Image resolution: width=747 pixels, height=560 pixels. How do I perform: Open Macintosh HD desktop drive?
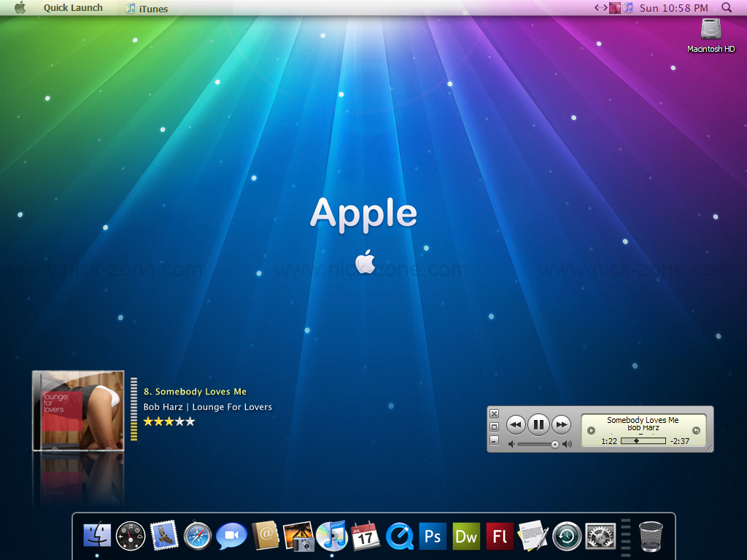(x=711, y=35)
